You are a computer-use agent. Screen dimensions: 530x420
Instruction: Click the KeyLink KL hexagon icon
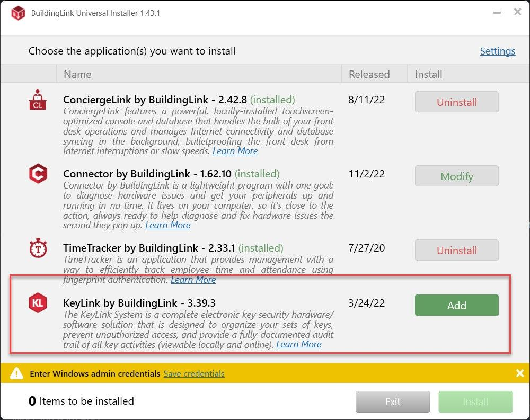[38, 303]
